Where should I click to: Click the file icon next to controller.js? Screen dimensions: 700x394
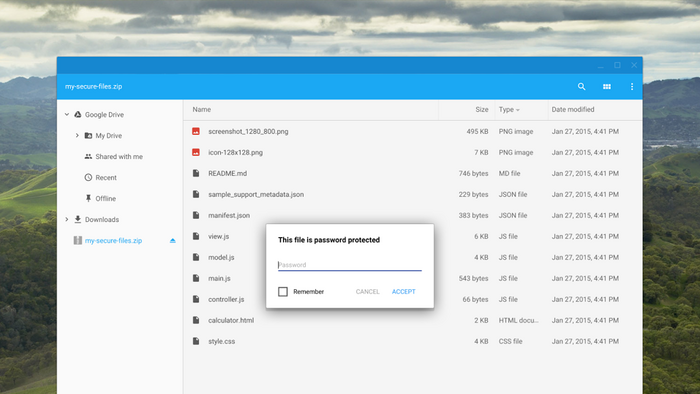tap(196, 299)
